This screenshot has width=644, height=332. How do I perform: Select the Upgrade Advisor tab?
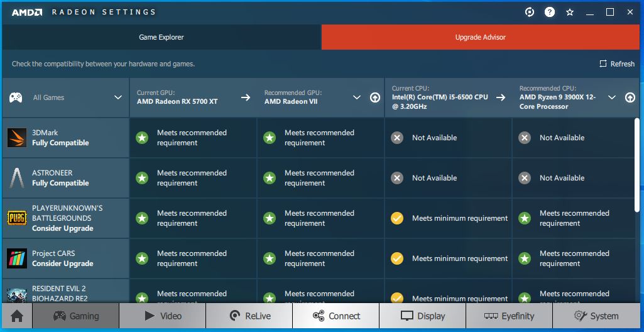coord(481,37)
